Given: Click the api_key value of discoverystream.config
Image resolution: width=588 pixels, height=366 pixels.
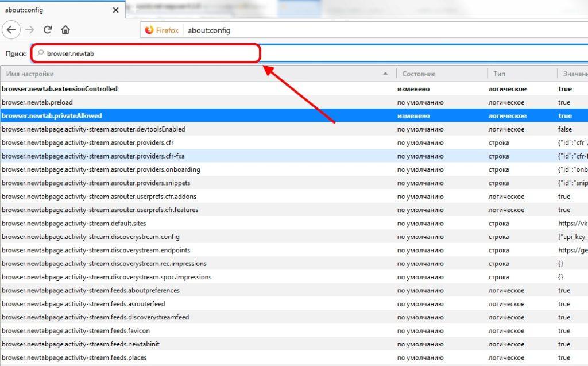Looking at the screenshot, I should click(572, 237).
